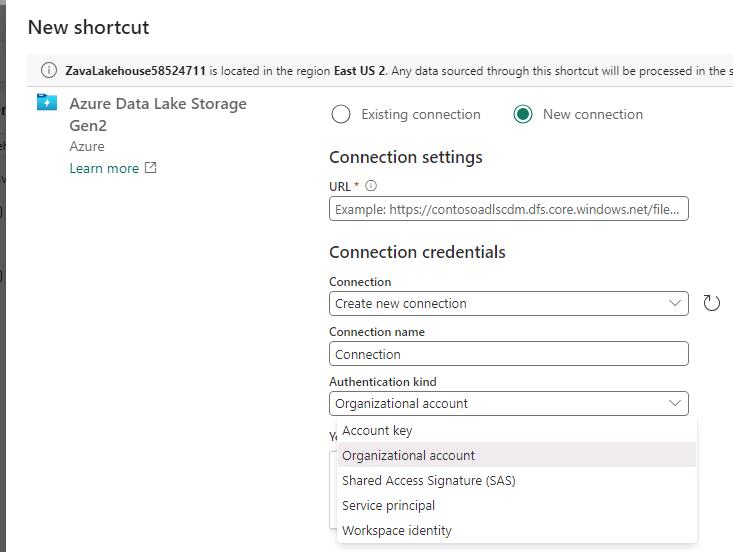
Task: Choose Shared Access Signature (SAS) option
Action: 517,480
